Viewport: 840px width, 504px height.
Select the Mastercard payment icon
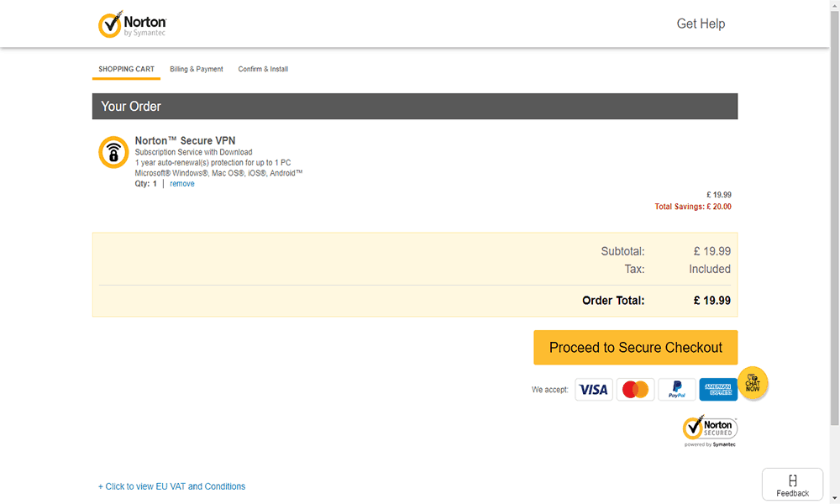636,390
